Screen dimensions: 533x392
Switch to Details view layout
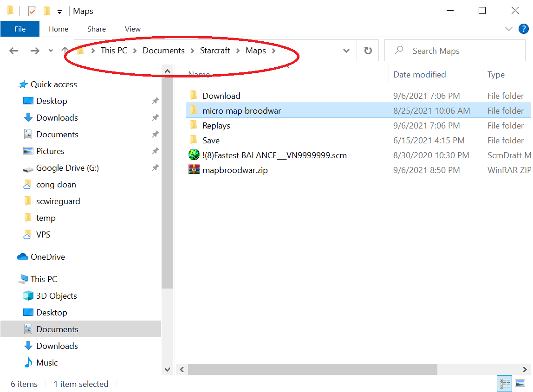coord(504,384)
